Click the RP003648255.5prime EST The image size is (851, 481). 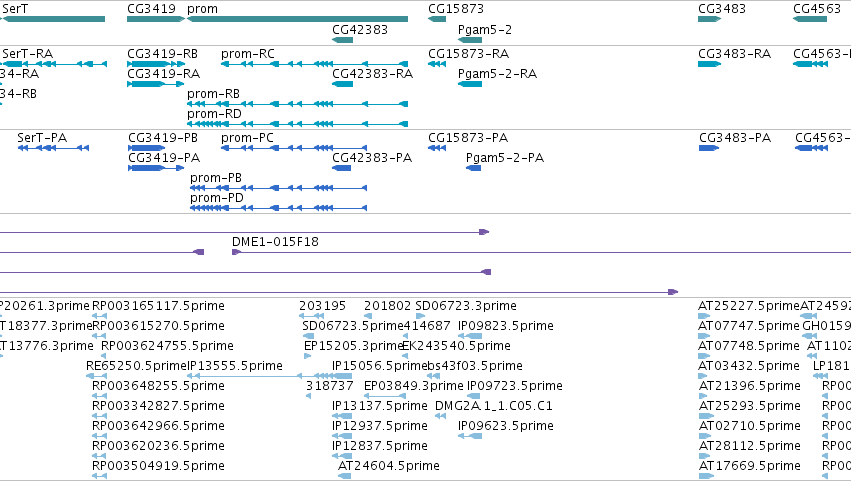(99, 396)
